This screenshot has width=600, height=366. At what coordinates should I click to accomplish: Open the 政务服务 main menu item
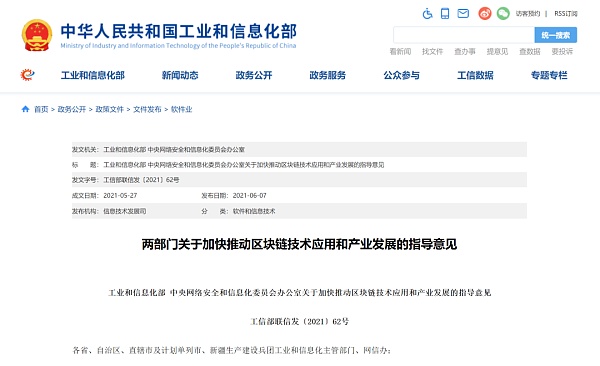[x=328, y=75]
